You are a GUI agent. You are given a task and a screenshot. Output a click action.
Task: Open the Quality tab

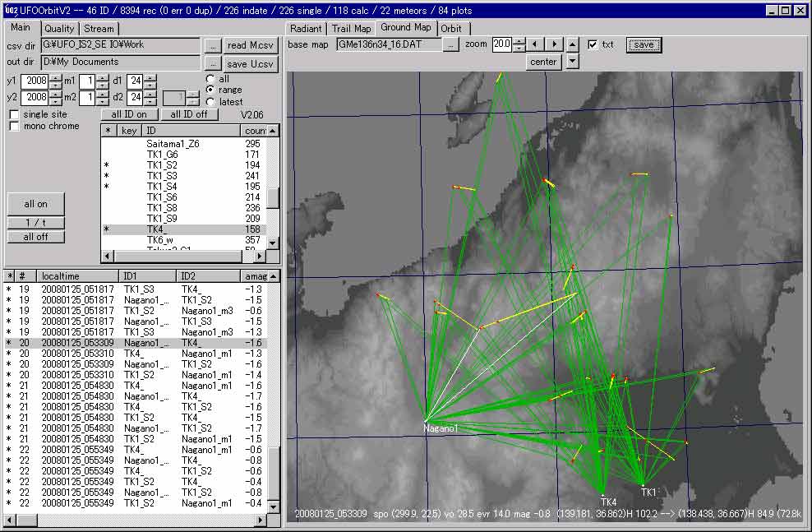pyautogui.click(x=59, y=29)
